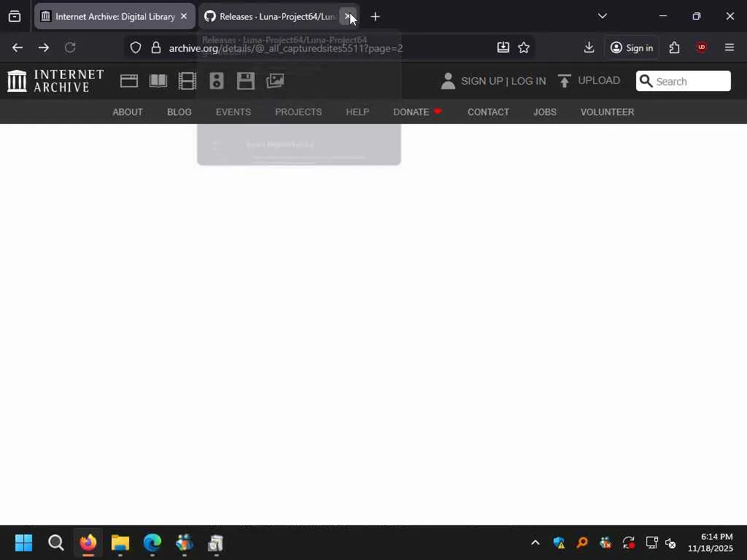Viewport: 747px width, 560px height.
Task: Open the clock and date panel
Action: click(x=711, y=542)
